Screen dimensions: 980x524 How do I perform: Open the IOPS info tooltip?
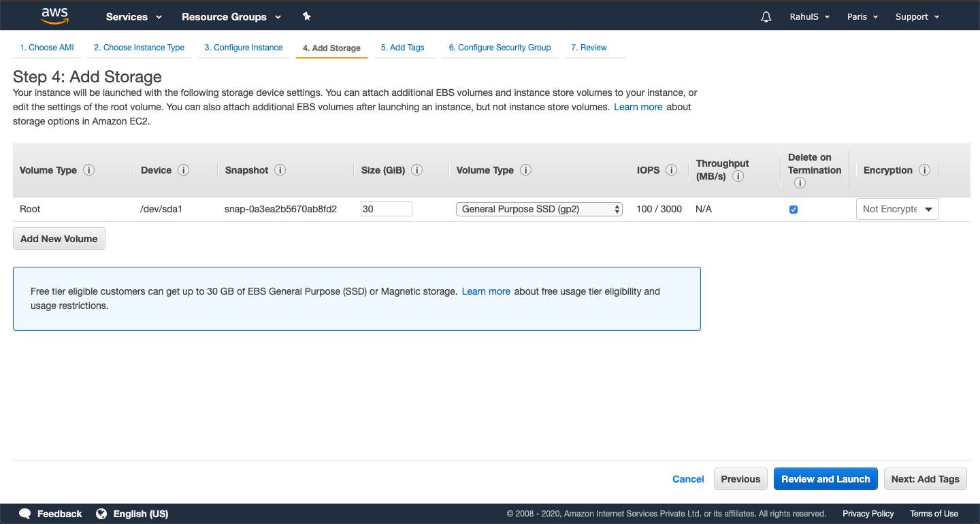(671, 170)
